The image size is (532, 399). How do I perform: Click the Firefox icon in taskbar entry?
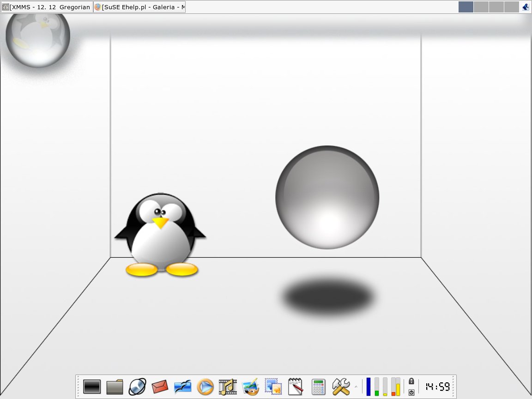pos(97,7)
